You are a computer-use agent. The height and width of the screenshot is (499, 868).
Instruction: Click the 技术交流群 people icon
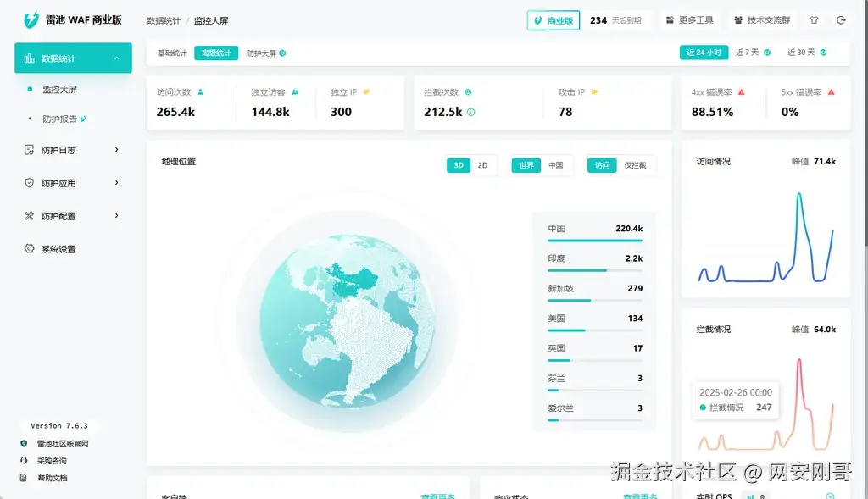(x=738, y=20)
